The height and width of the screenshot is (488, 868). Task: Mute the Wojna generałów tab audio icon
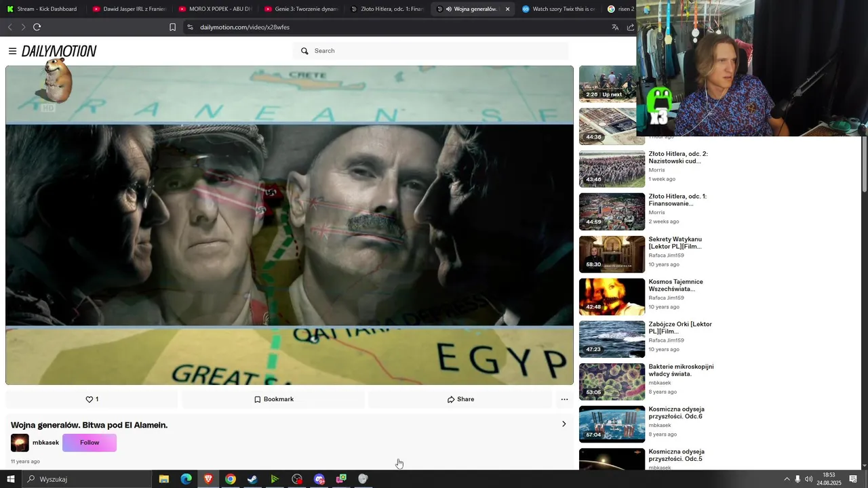[x=449, y=9]
